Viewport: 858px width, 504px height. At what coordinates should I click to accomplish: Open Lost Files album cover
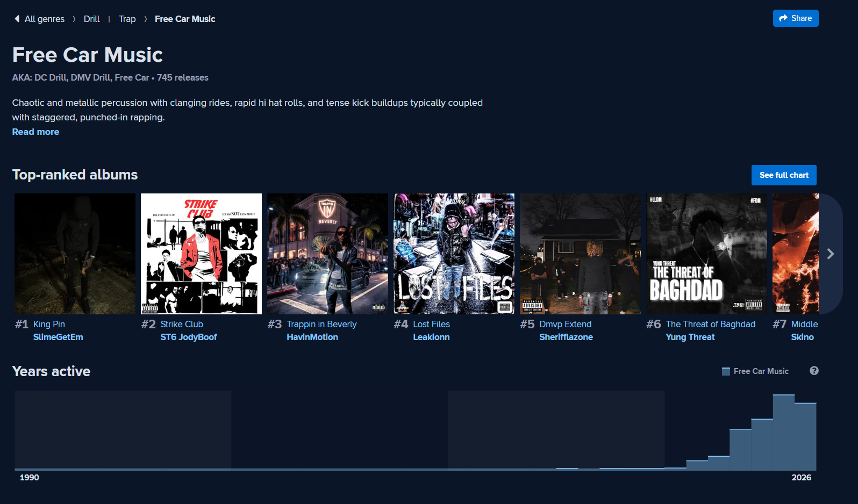tap(454, 254)
